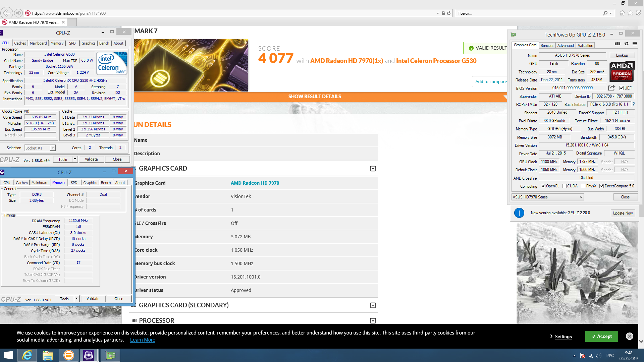Open Bench tab in Memory CPU-Z window
The image size is (644, 362).
click(106, 183)
